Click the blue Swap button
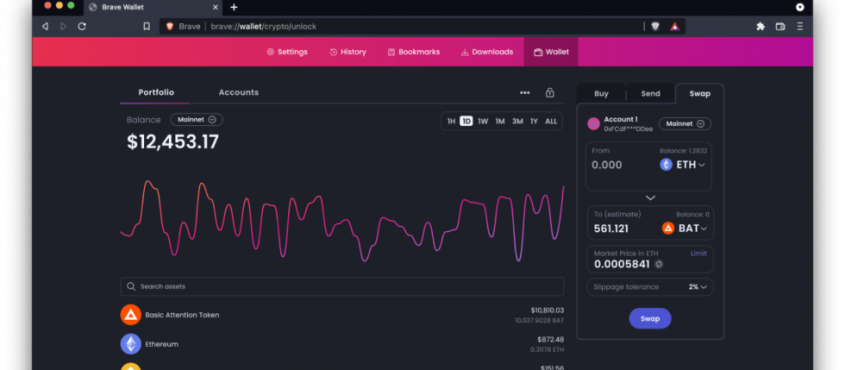Viewport: 845px width, 370px height. click(650, 318)
